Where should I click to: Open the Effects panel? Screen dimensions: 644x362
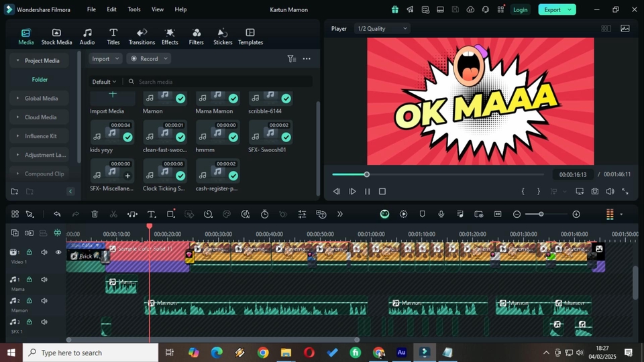coord(170,37)
